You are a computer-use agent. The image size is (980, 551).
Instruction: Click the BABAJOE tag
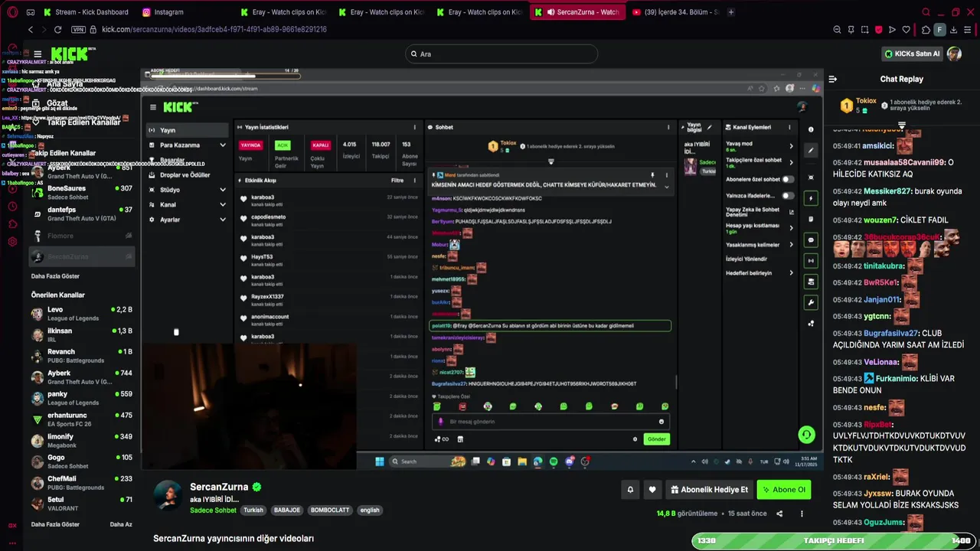[x=287, y=510]
